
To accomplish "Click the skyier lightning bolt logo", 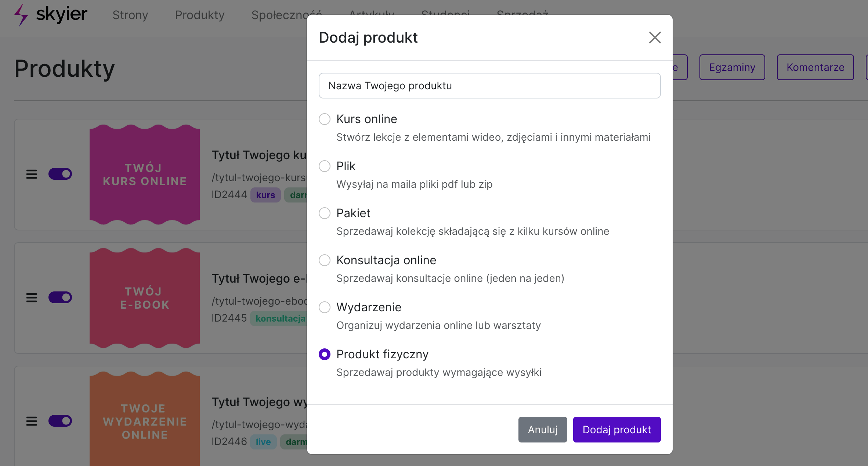I will [x=21, y=15].
